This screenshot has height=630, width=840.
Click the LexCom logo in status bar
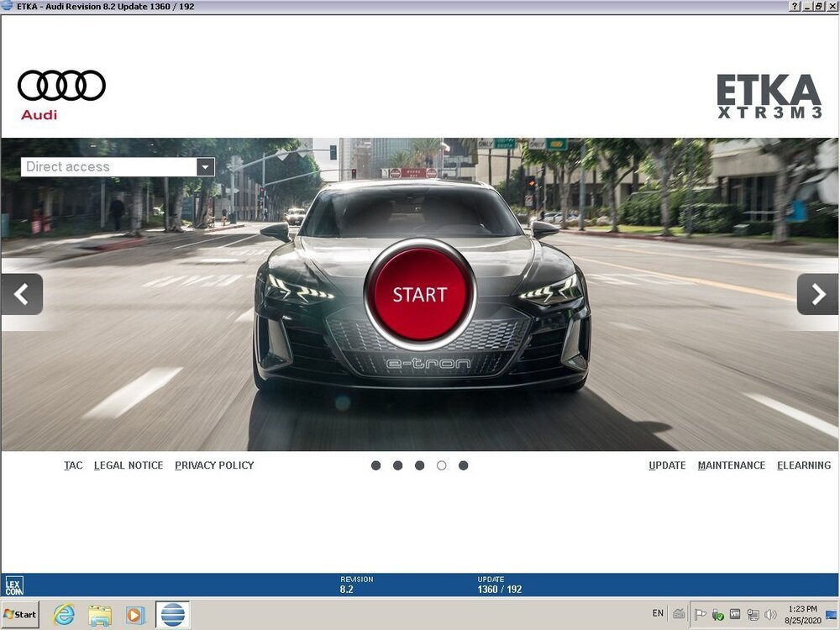tap(14, 585)
